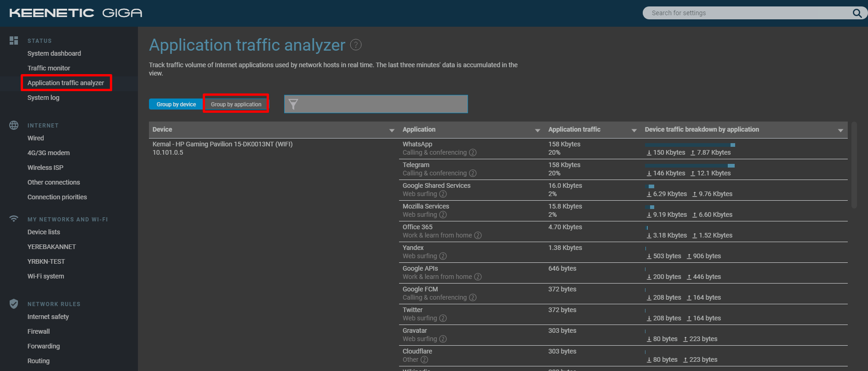Click the info icon for the Google FCM category
Viewport: 868px width, 371px height.
pos(473,297)
